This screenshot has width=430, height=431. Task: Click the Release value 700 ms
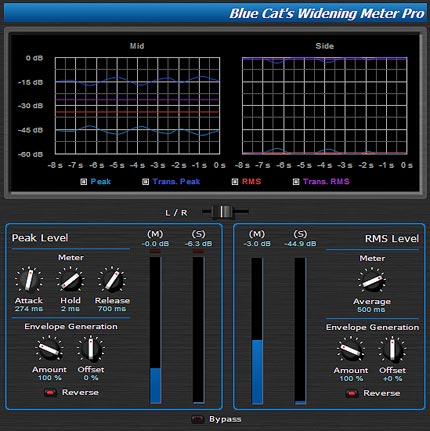coord(112,309)
